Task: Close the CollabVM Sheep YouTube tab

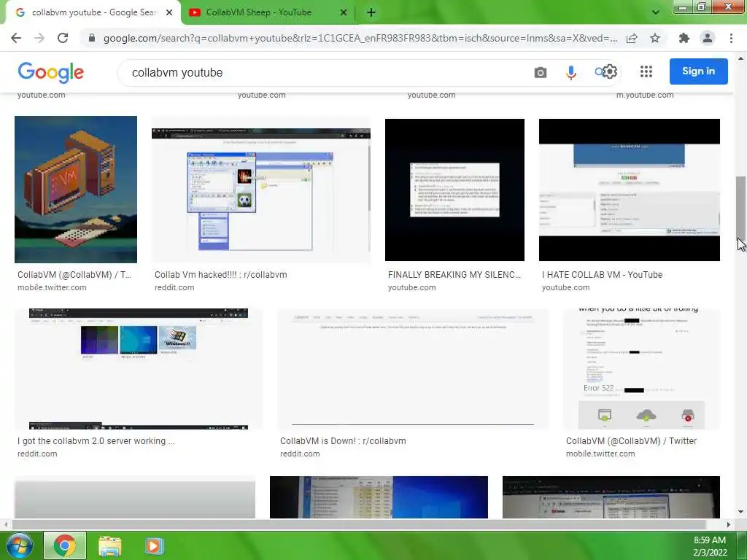Action: (x=344, y=12)
